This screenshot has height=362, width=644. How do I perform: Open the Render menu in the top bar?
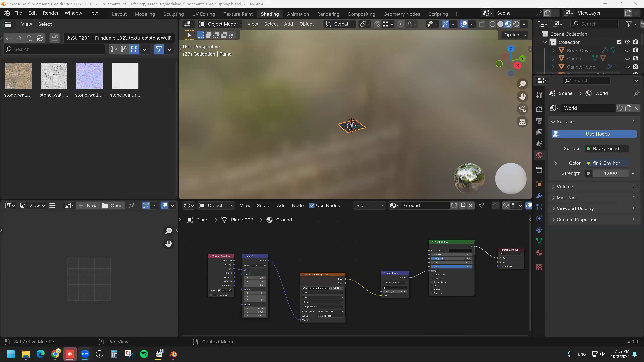coord(50,13)
